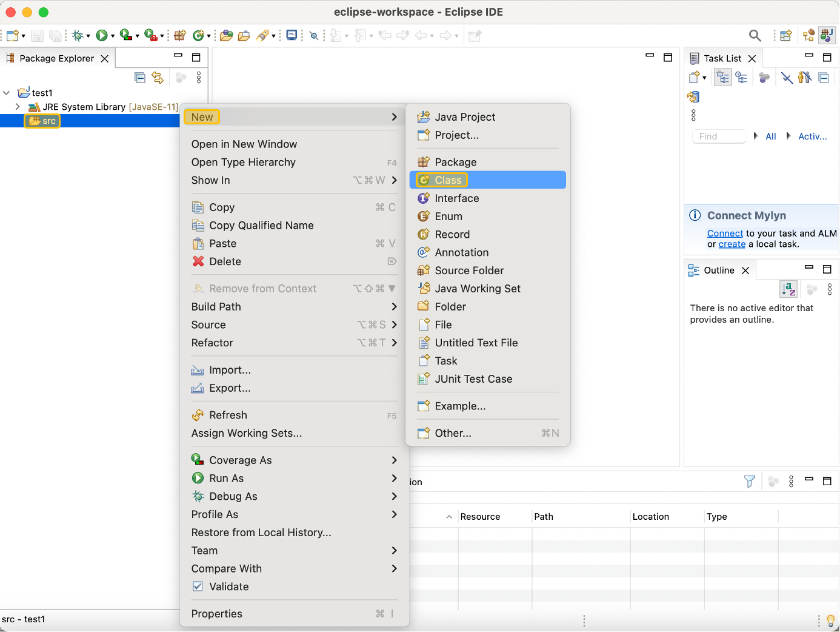Click the Open Type toolbar icon
The height and width of the screenshot is (632, 840).
point(226,36)
